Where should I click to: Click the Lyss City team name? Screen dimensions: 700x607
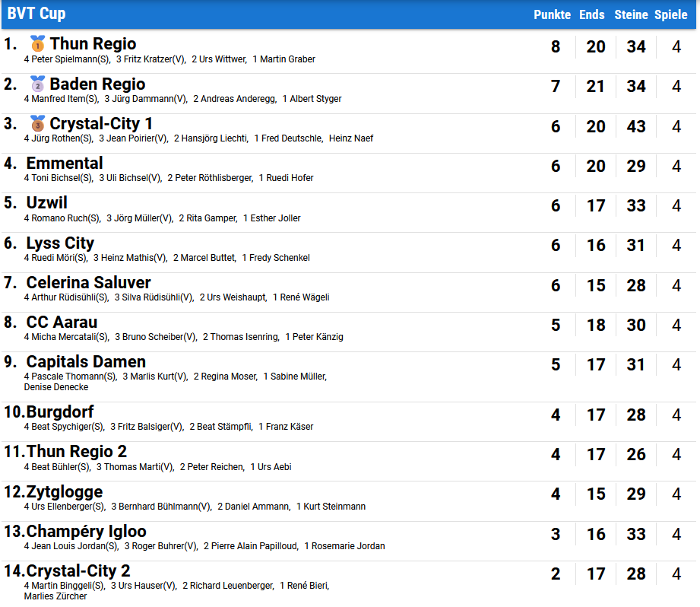click(x=60, y=243)
